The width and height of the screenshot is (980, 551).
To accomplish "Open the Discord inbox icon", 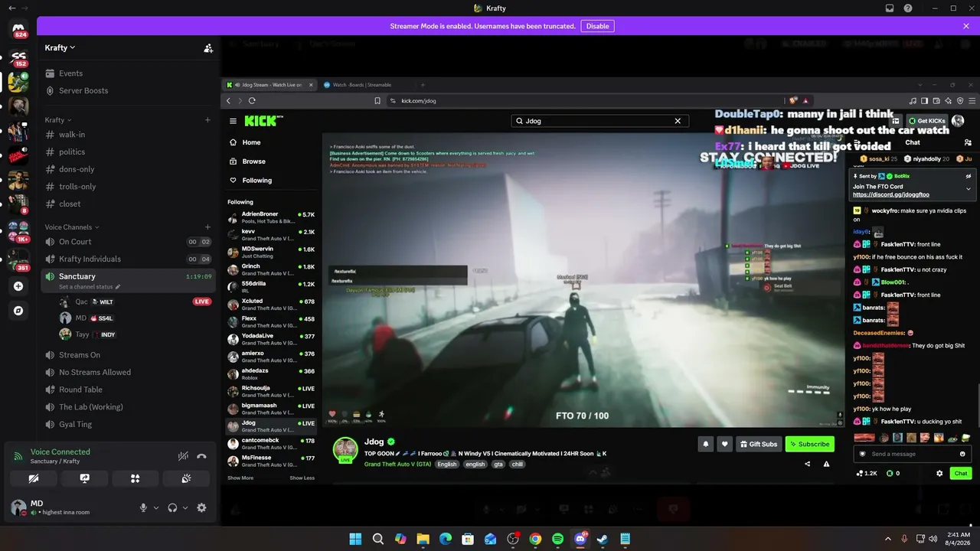I will 890,8.
